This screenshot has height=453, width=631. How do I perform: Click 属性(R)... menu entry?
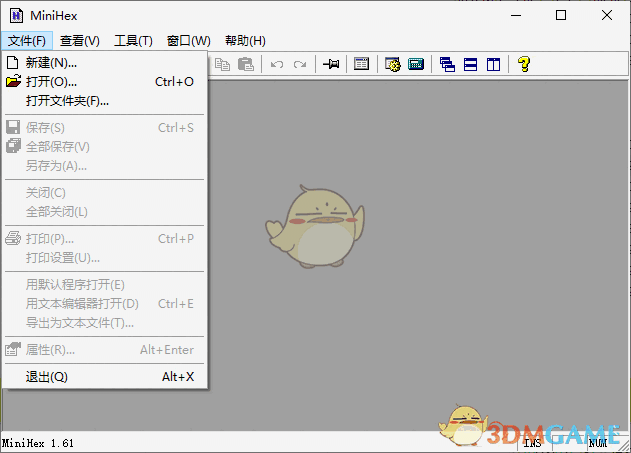105,350
